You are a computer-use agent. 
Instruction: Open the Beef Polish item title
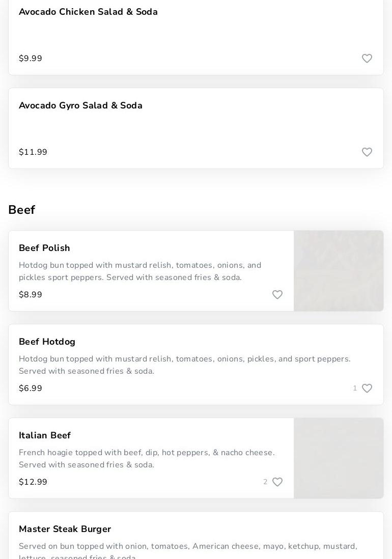click(44, 248)
